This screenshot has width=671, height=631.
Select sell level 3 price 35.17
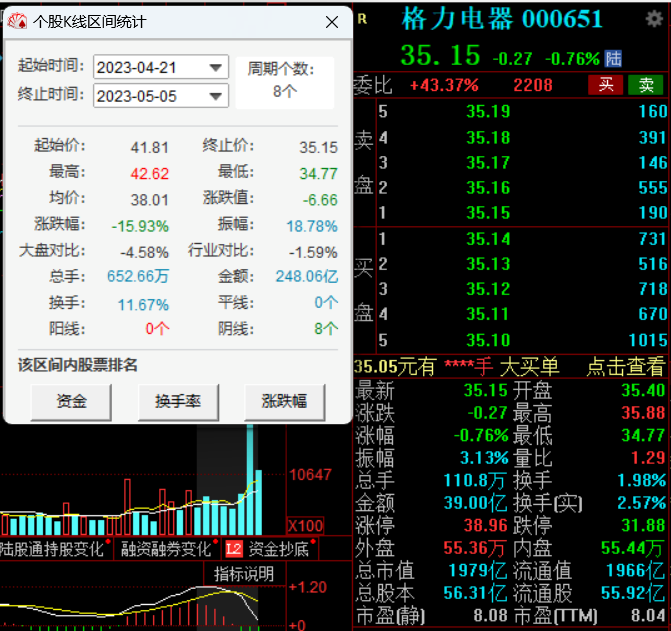[x=488, y=163]
